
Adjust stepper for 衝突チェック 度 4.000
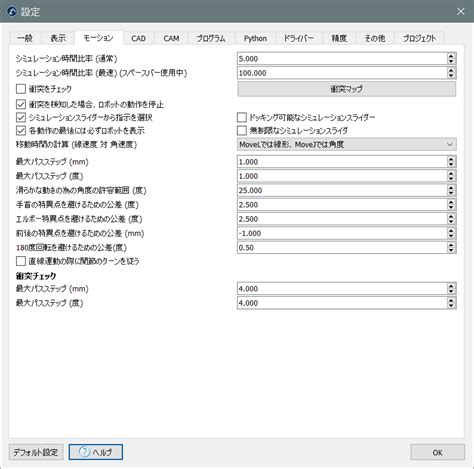point(451,303)
